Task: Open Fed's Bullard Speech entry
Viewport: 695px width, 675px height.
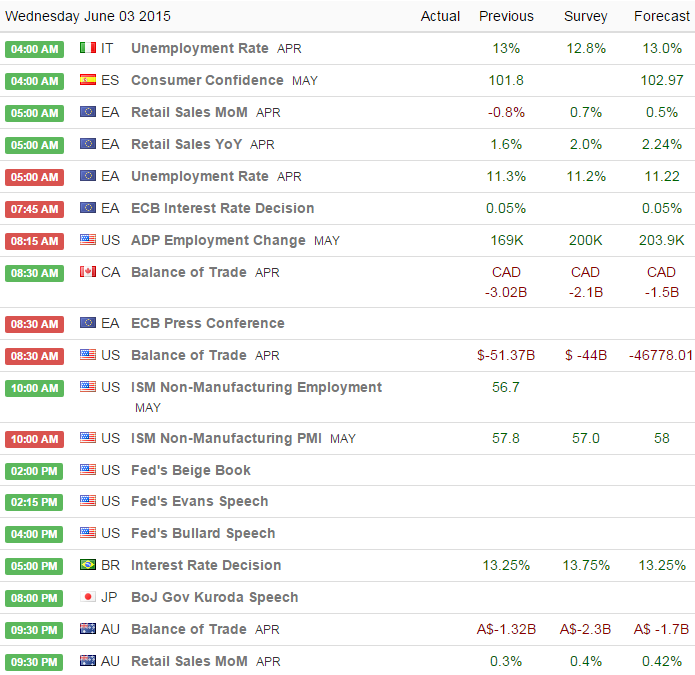Action: coord(203,533)
